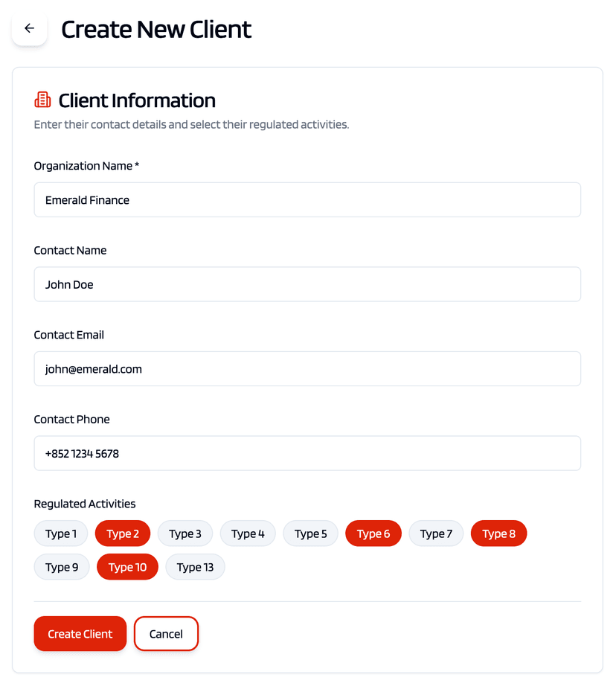Disable the Type 6 activity

point(373,533)
